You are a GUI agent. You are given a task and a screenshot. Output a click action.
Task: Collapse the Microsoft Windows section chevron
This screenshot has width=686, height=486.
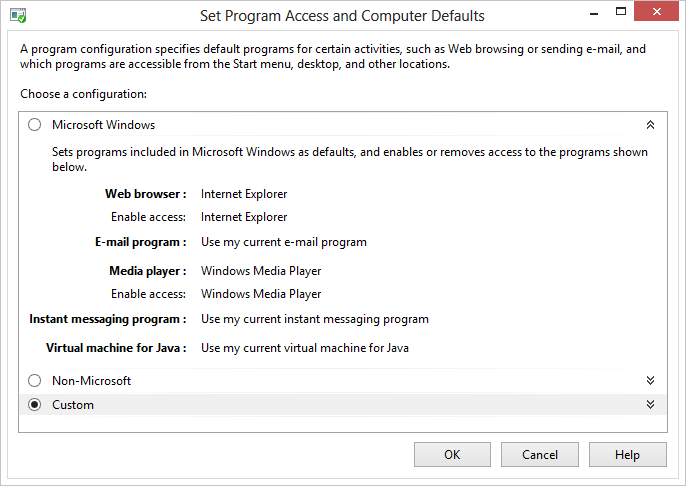(x=650, y=125)
